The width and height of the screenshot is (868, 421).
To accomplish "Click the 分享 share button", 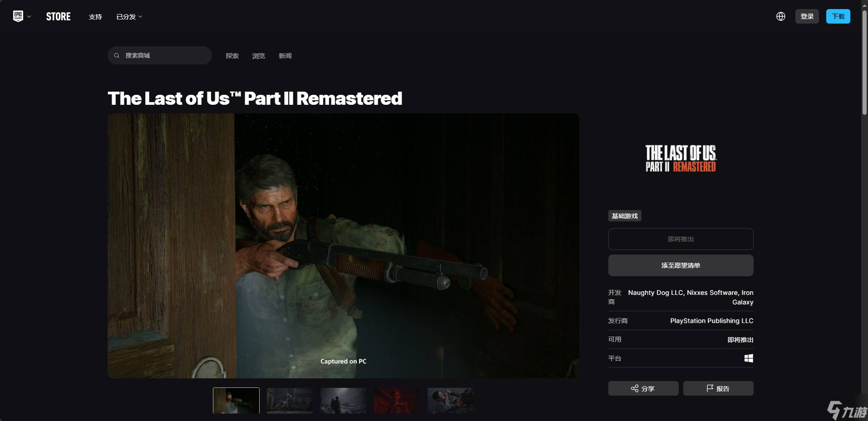I will pos(643,388).
